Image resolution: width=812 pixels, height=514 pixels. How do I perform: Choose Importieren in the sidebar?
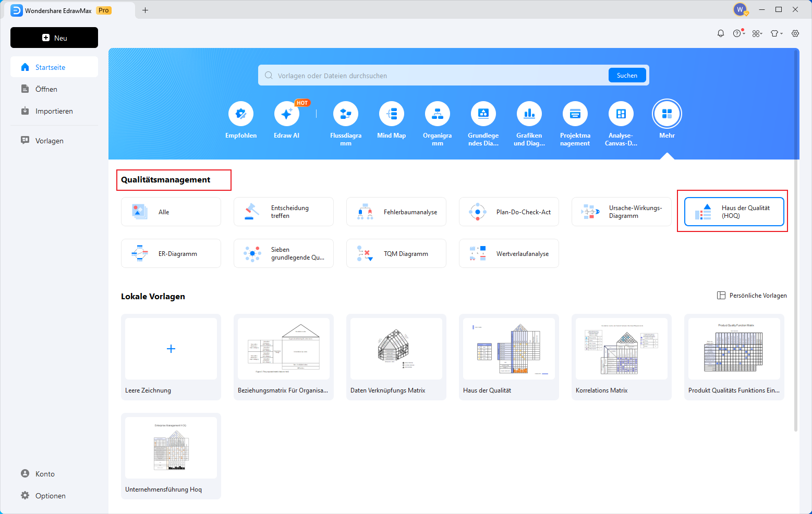[x=54, y=111]
